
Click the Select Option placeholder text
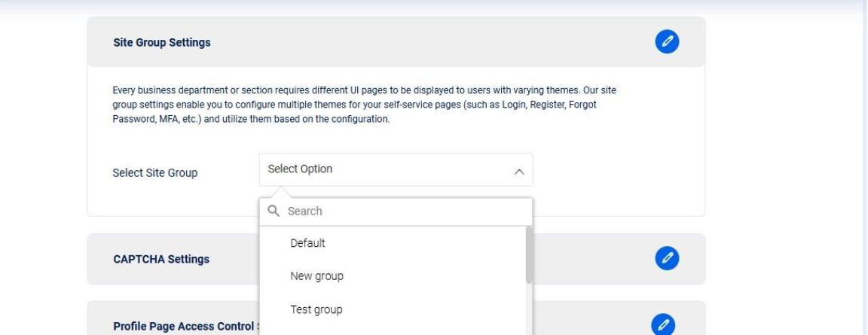pyautogui.click(x=300, y=169)
